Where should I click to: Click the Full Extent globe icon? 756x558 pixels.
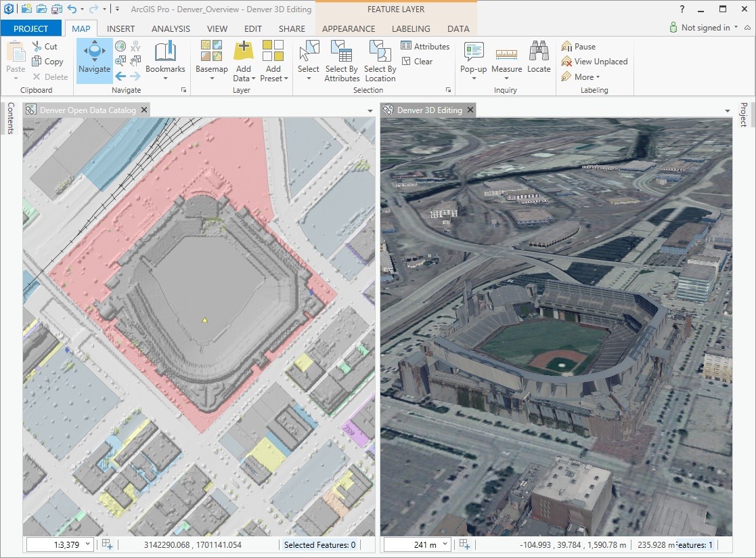pyautogui.click(x=120, y=46)
